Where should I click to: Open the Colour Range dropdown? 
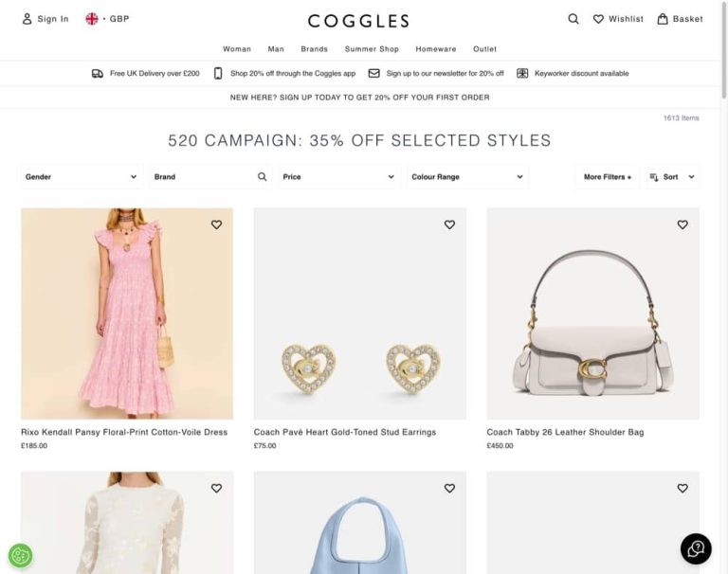click(468, 177)
